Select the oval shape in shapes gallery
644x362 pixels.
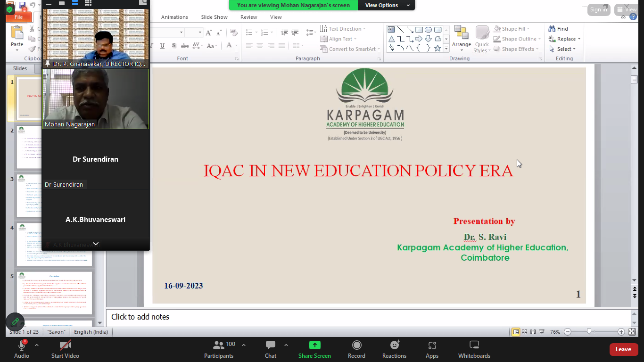428,30
